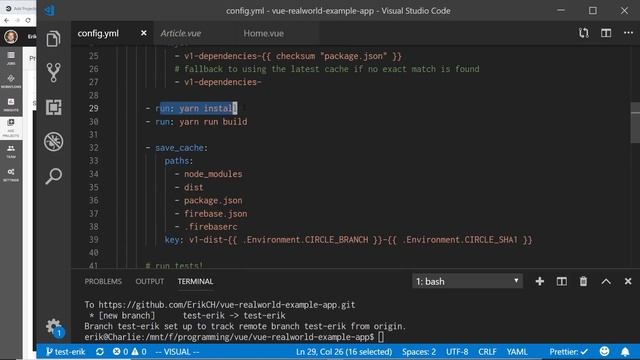Image resolution: width=640 pixels, height=360 pixels.
Task: Click the test-erik branch indicator
Action: (66, 351)
